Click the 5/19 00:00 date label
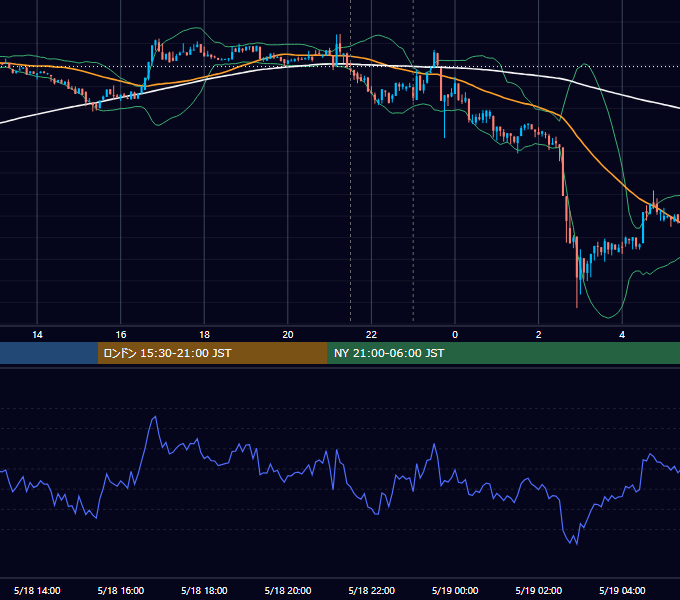This screenshot has height=600, width=680. pos(455,590)
